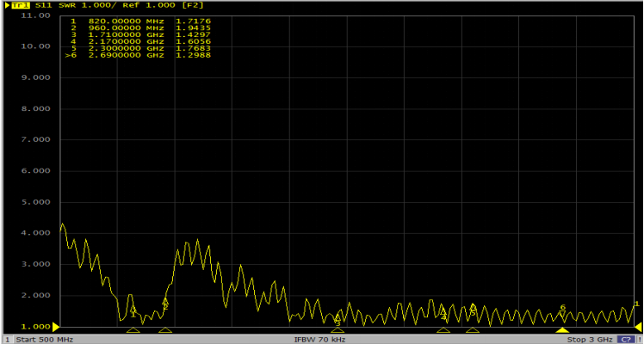Image resolution: width=644 pixels, height=344 pixels.
Task: Click the Start 500 MHz field in the status bar
Action: pos(45,340)
